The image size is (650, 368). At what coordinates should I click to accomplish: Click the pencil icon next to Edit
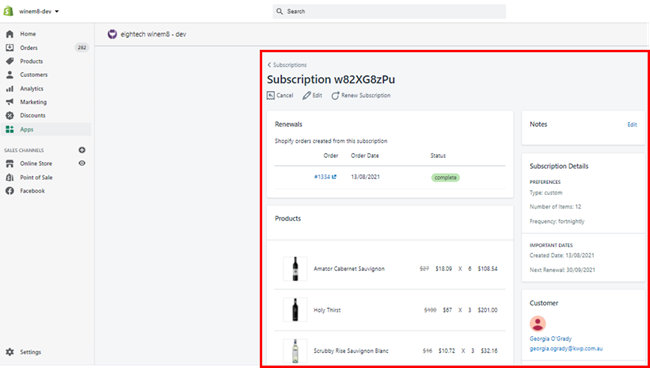coord(306,95)
